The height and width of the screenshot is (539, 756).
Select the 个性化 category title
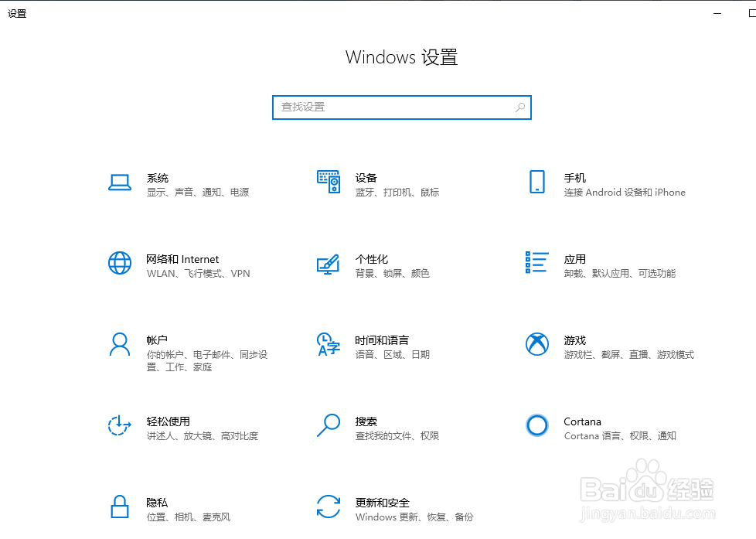pos(372,259)
